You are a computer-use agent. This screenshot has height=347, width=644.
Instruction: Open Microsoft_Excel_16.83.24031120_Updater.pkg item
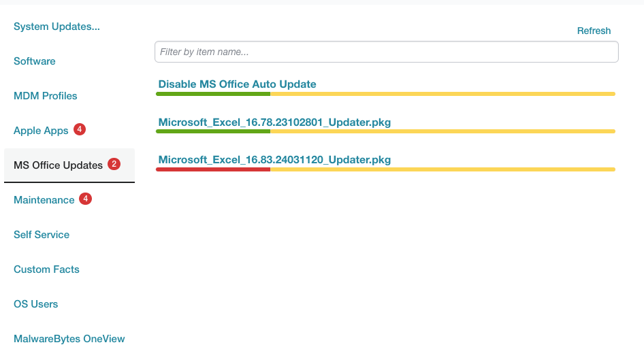click(274, 160)
